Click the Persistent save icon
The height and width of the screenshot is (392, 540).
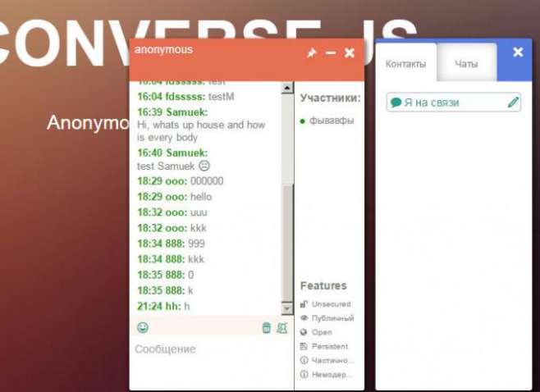click(x=304, y=346)
